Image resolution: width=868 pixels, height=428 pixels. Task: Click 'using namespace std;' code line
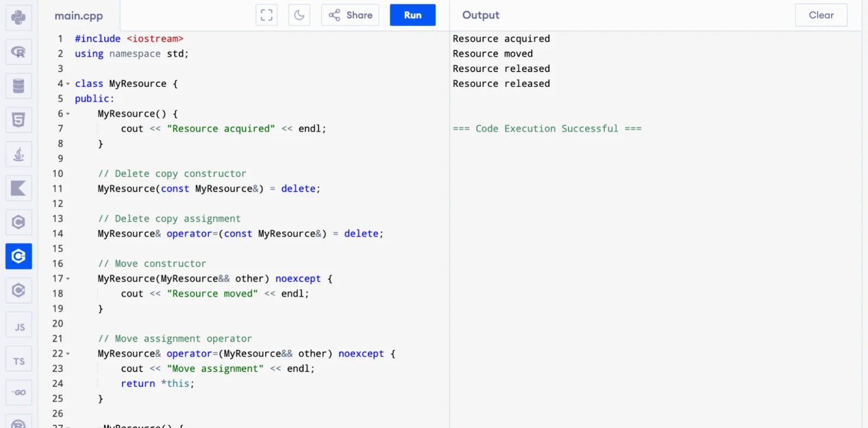pos(132,54)
